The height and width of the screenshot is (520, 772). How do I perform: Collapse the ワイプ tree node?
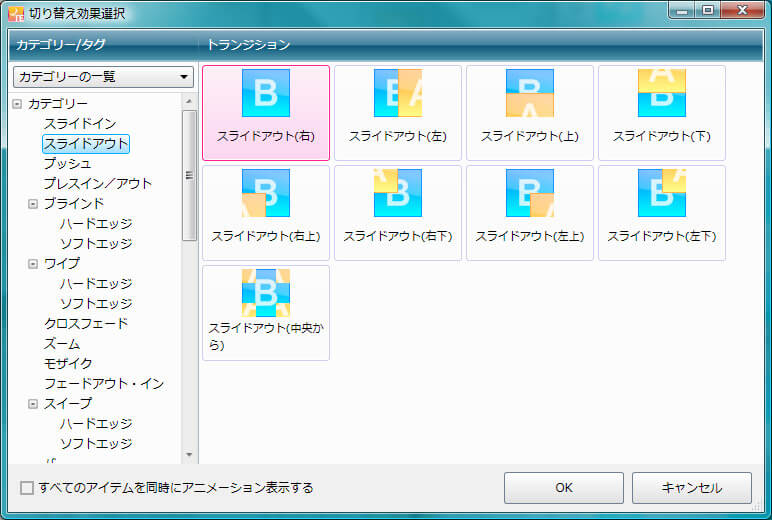tap(33, 264)
